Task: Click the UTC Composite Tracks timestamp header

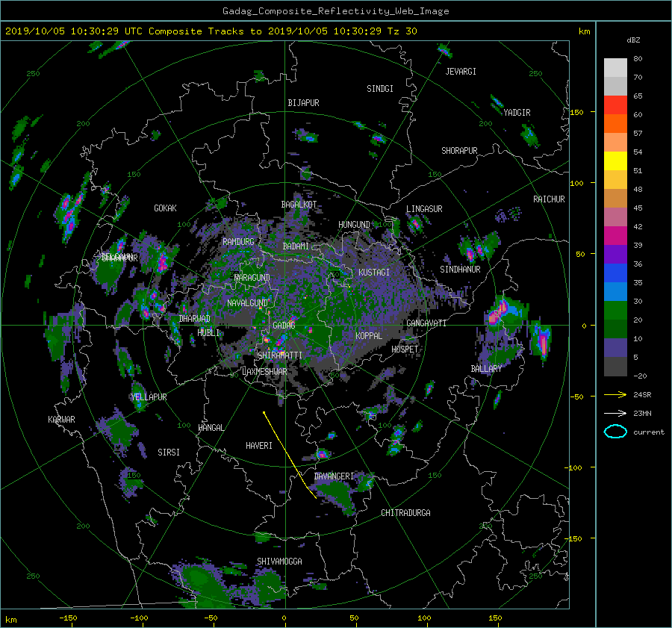Action: (211, 31)
